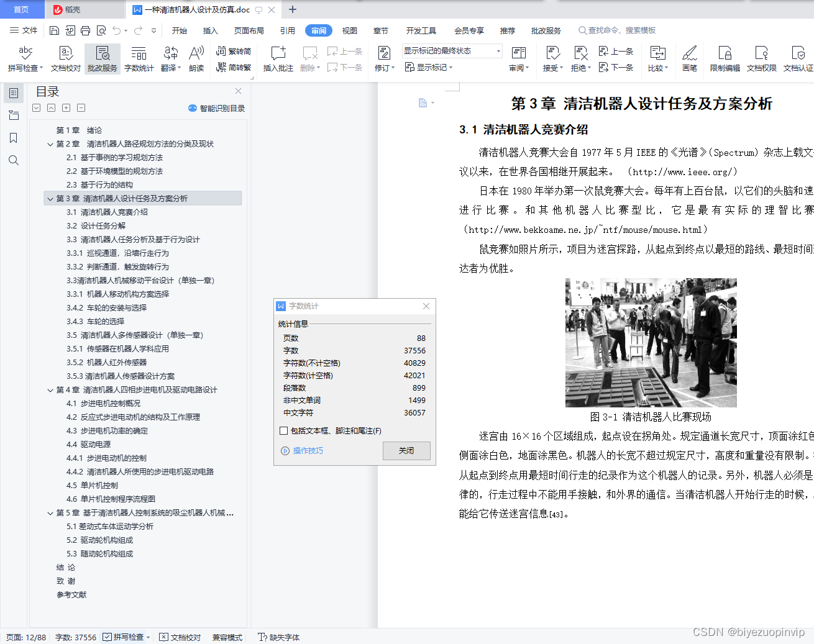The height and width of the screenshot is (644, 814).
Task: Click 智能识别目录 smart outline recognition
Action: point(216,108)
